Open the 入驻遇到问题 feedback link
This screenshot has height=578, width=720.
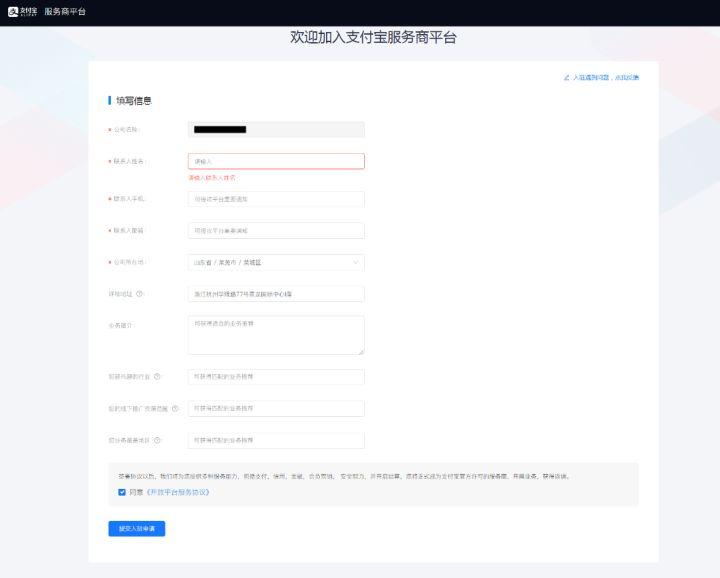point(605,78)
